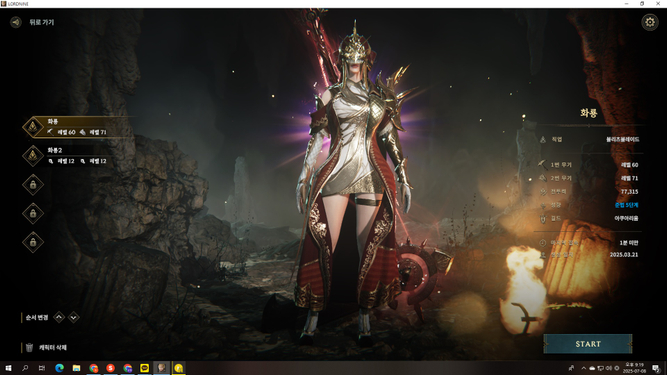
Task: Open the KakaoTalk taskbar icon
Action: pos(144,368)
